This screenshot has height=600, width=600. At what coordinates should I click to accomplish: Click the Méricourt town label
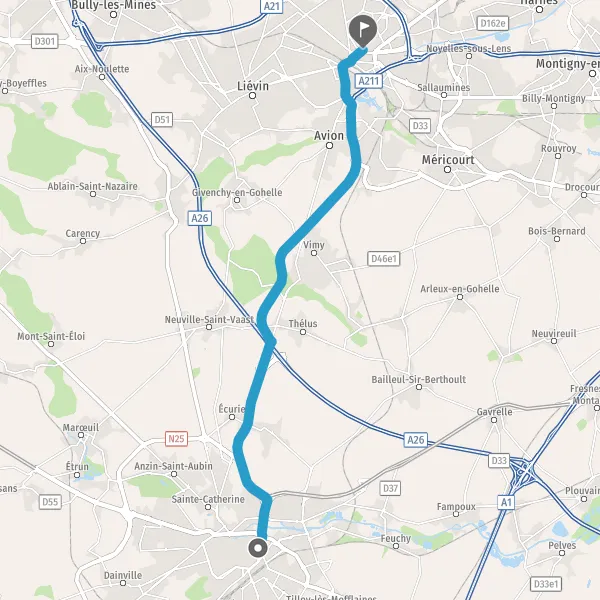[x=448, y=160]
